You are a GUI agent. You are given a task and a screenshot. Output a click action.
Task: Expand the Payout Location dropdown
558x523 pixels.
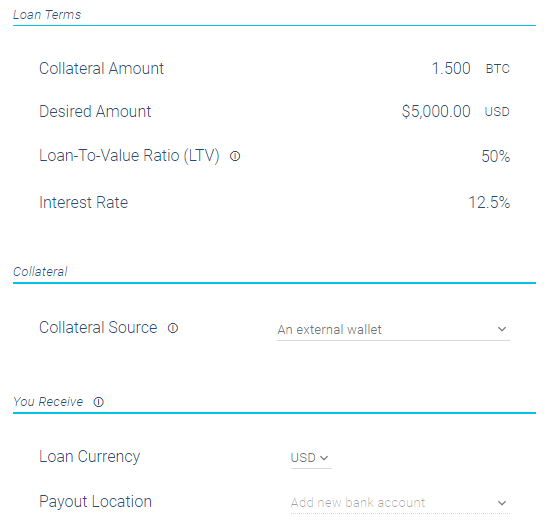(x=400, y=503)
